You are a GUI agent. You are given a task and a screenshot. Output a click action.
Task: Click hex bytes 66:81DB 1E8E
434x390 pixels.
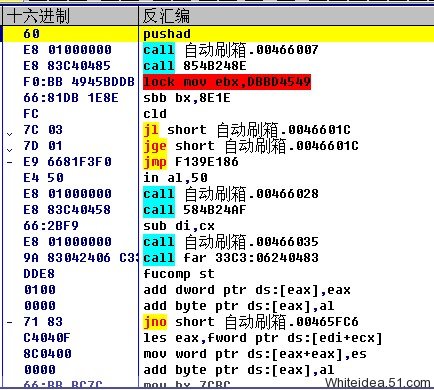coord(71,98)
